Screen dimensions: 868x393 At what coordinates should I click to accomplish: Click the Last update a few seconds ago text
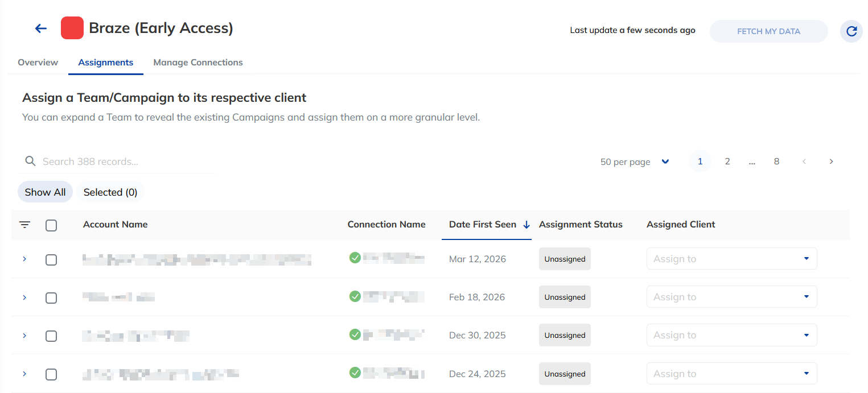tap(633, 30)
